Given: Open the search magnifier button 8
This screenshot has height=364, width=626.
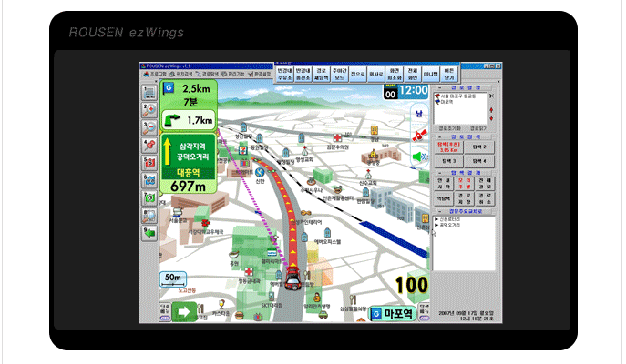Looking at the screenshot, I should tap(149, 216).
